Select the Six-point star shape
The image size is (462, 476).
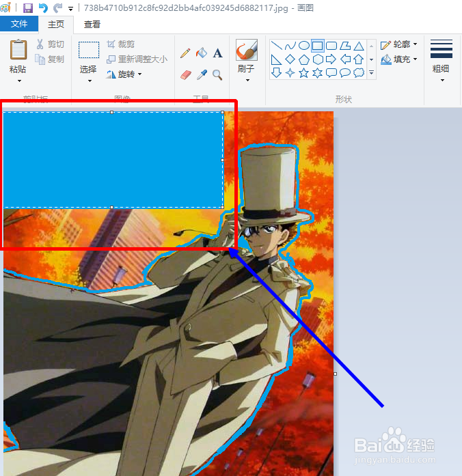(317, 73)
